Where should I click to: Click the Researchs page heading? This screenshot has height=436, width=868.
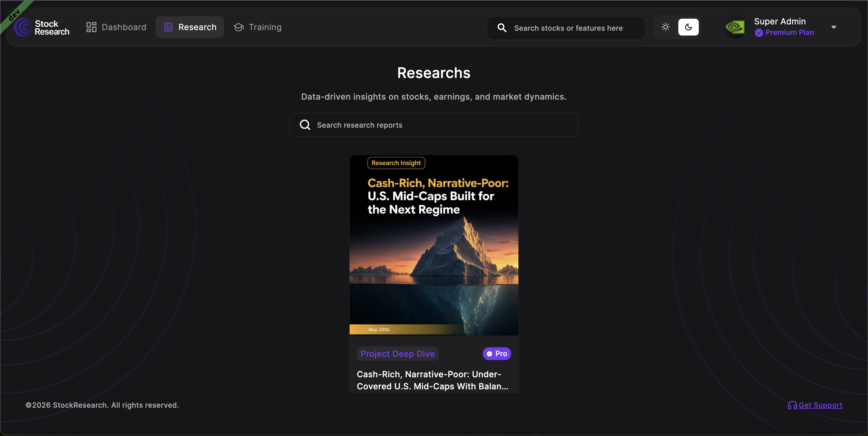(434, 73)
